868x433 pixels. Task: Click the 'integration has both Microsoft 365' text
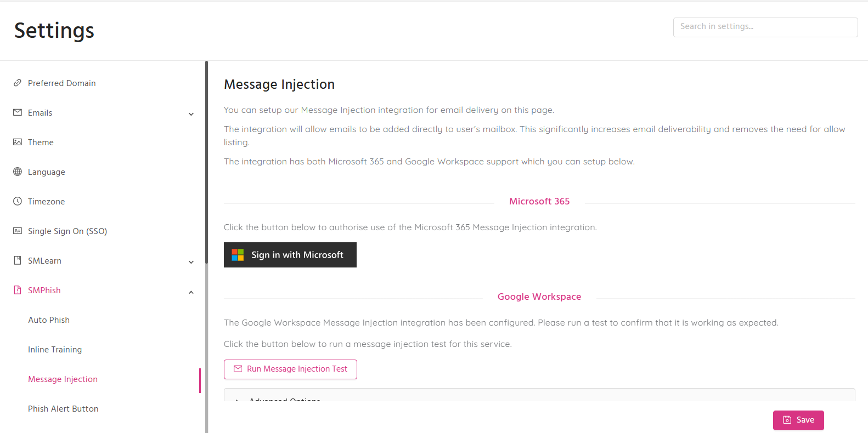429,162
